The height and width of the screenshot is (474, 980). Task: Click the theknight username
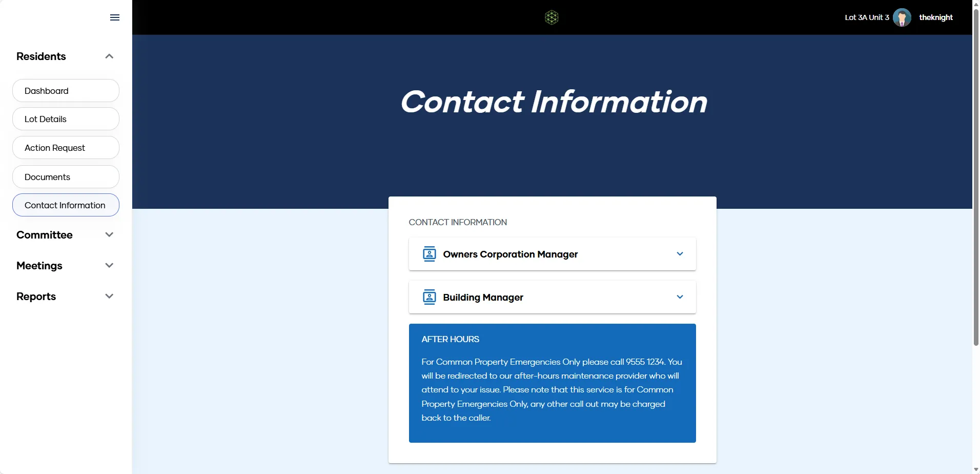pyautogui.click(x=936, y=17)
